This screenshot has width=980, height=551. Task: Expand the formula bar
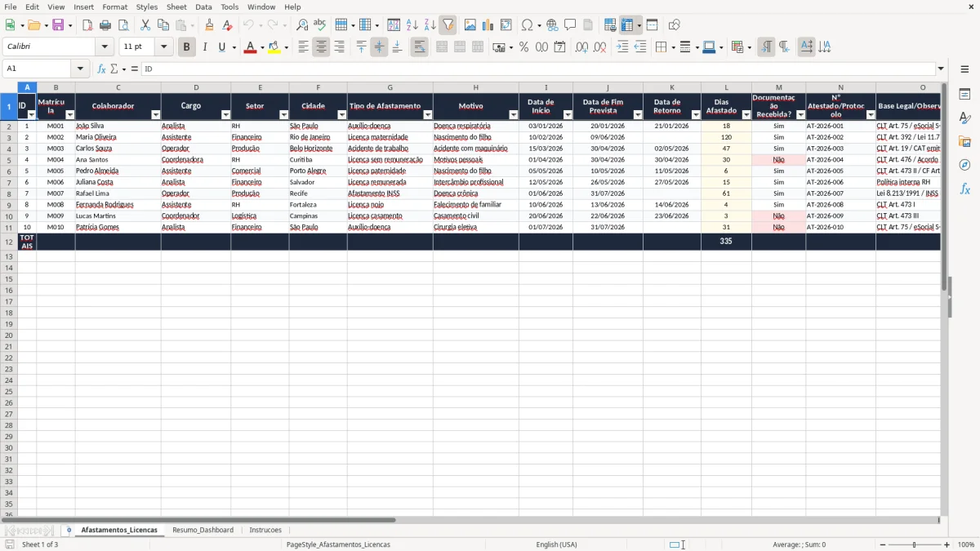tap(941, 69)
